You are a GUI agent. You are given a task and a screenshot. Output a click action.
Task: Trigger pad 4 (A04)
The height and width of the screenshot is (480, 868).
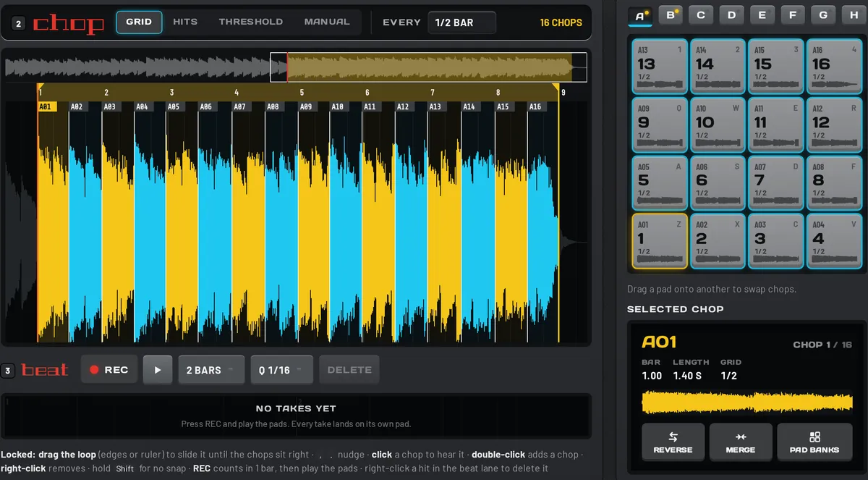tap(834, 241)
